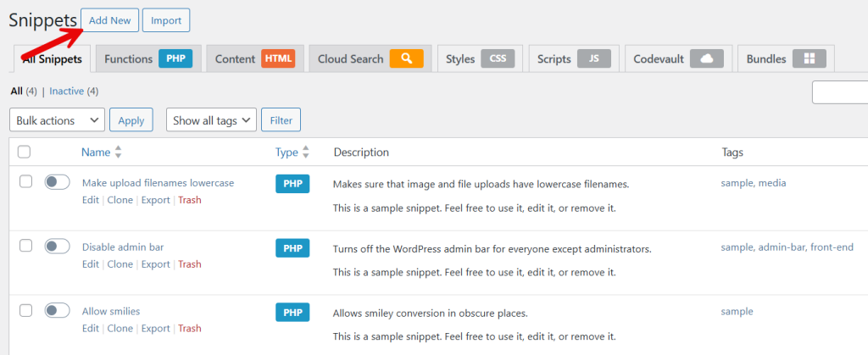The height and width of the screenshot is (355, 868).
Task: Sort by Name column arrows
Action: coord(118,153)
